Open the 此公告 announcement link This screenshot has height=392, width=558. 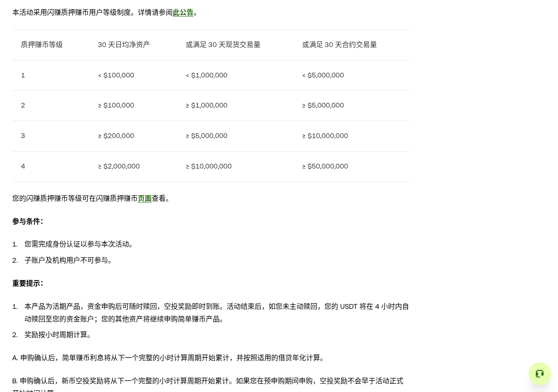pos(183,13)
